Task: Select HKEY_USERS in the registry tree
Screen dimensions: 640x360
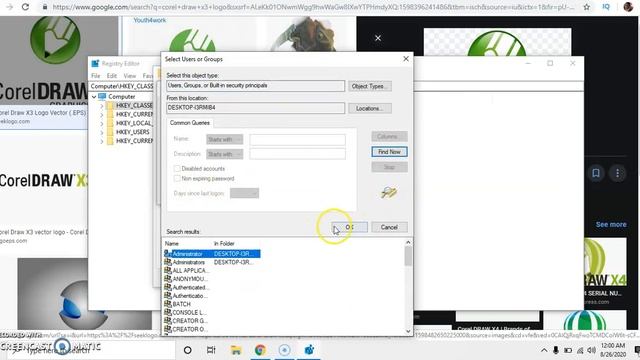Action: click(x=133, y=132)
